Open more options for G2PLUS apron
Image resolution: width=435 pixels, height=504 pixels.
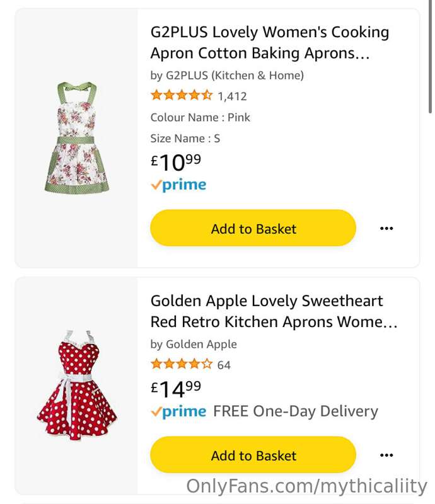386,228
